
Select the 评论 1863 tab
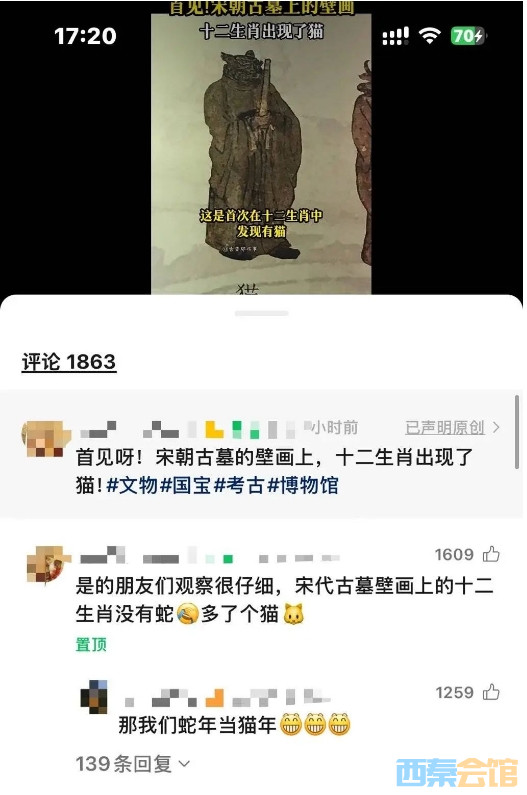[x=69, y=362]
